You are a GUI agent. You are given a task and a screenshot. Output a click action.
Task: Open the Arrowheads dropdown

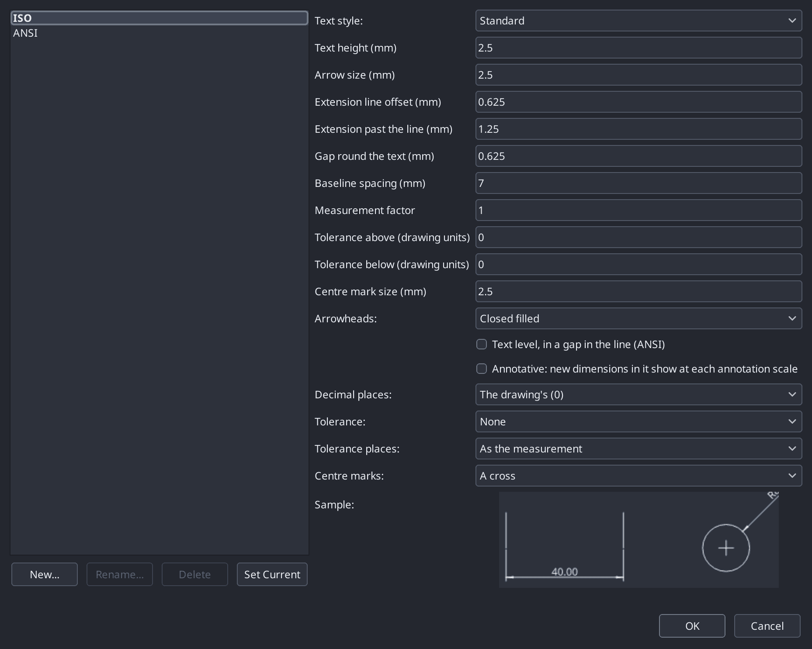[638, 318]
